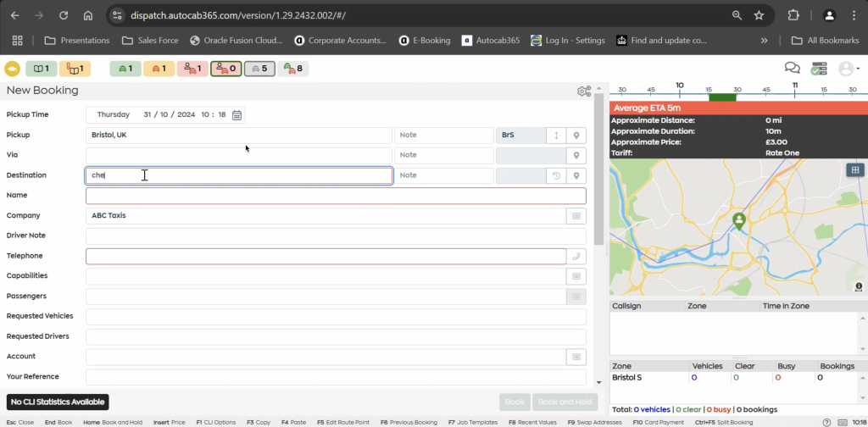The width and height of the screenshot is (868, 427).
Task: Open the E-Booking bookmark
Action: coord(425,41)
